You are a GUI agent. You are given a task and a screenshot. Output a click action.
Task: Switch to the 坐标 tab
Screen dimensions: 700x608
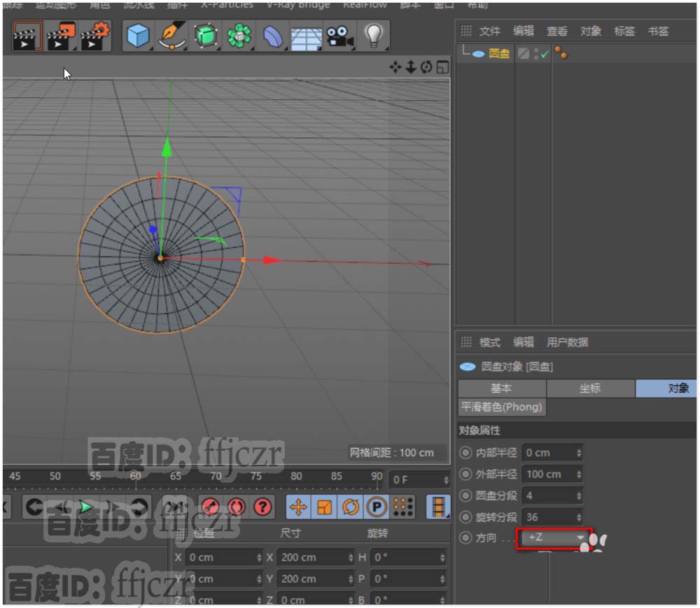point(590,388)
